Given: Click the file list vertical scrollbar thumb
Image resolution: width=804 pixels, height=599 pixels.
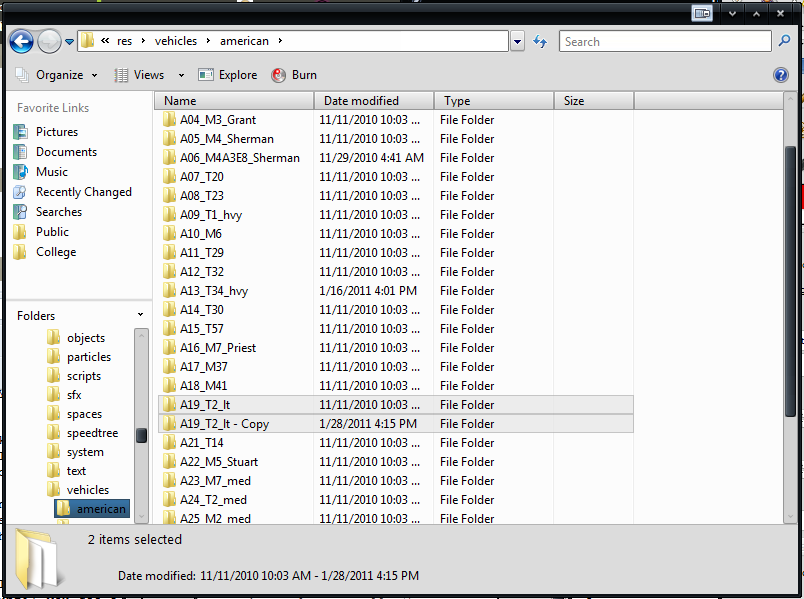Looking at the screenshot, I should [x=790, y=281].
